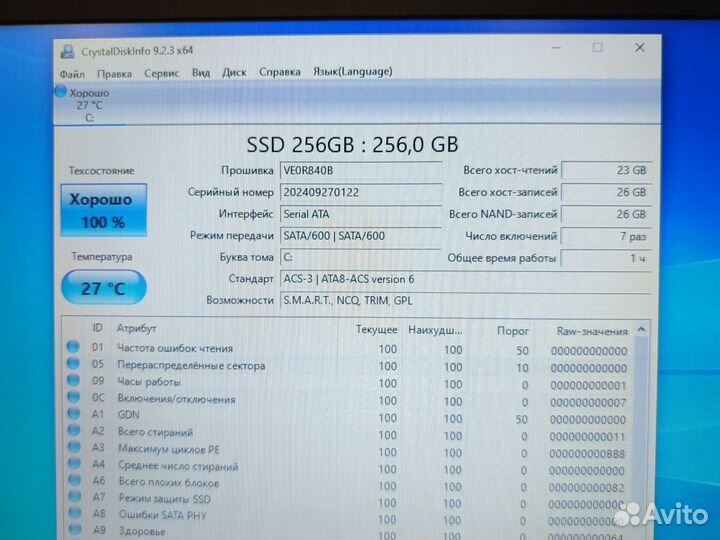Click the 27 °C temperature button

click(104, 288)
